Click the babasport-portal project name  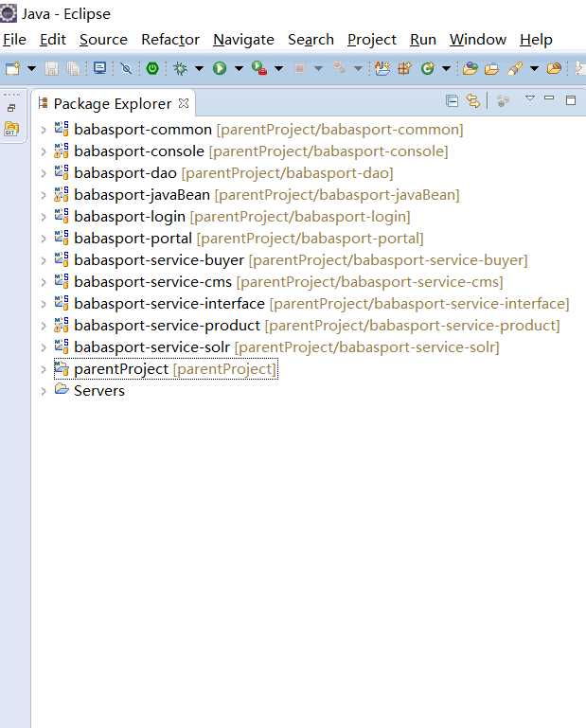133,239
